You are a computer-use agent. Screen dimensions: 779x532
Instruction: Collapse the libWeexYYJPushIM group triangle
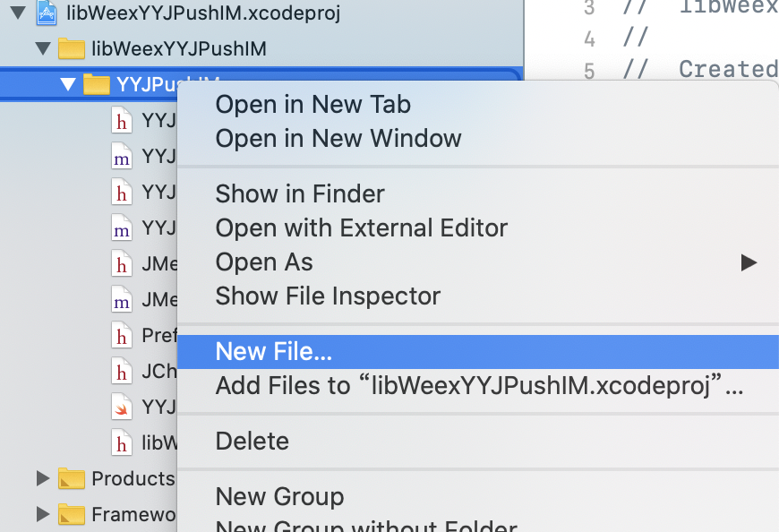[43, 48]
